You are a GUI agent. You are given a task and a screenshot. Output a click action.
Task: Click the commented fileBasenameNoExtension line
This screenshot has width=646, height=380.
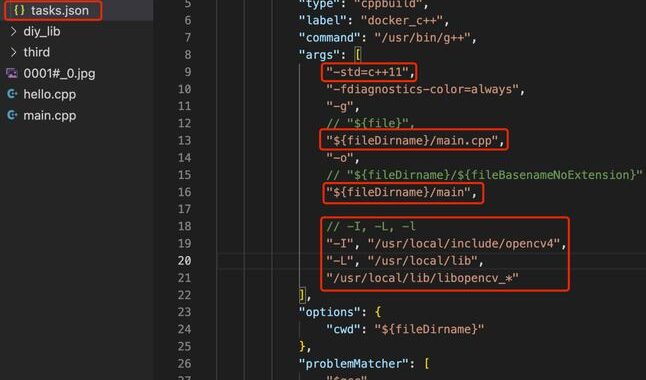[484, 175]
